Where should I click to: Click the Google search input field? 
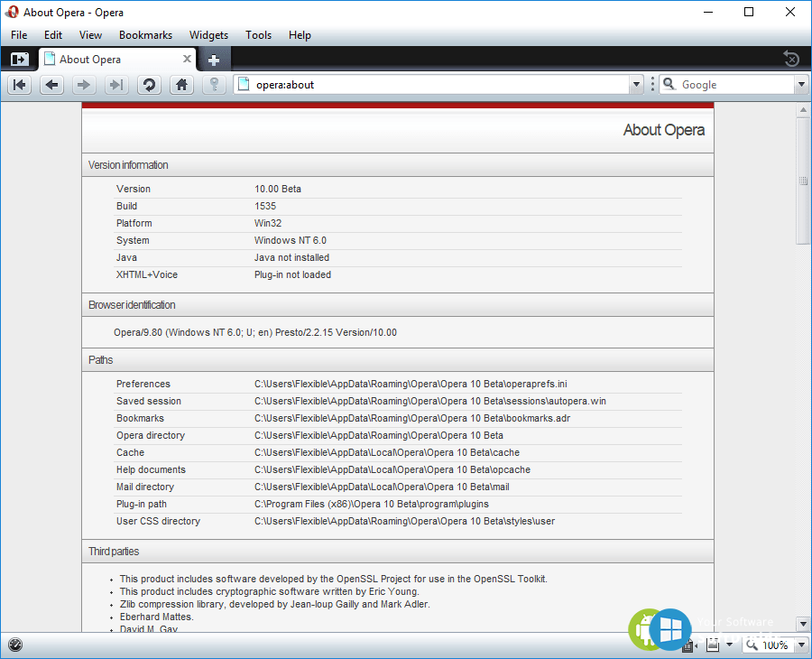736,85
